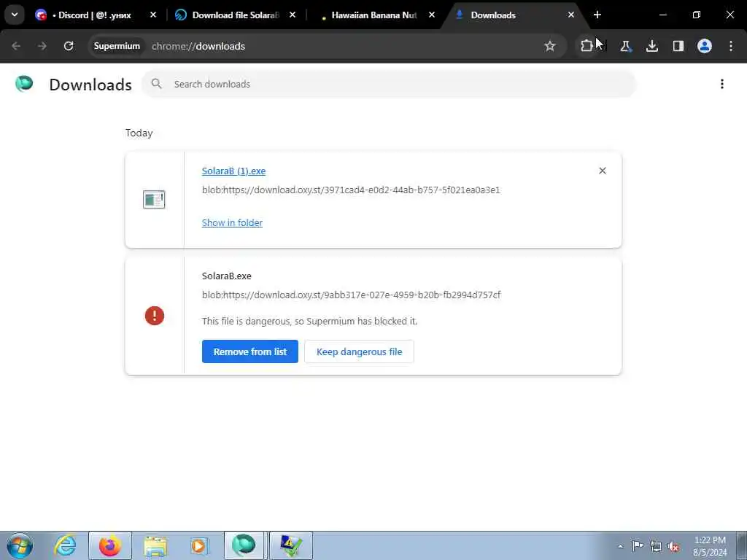Viewport: 747px width, 560px height.
Task: Click the Supermium logo beside Downloads
Action: point(24,84)
